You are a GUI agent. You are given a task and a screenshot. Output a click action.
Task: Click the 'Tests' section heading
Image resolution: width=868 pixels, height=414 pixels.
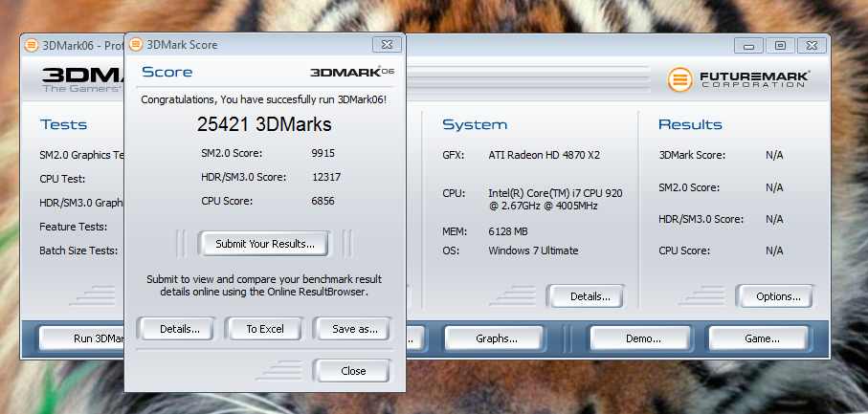(x=64, y=125)
